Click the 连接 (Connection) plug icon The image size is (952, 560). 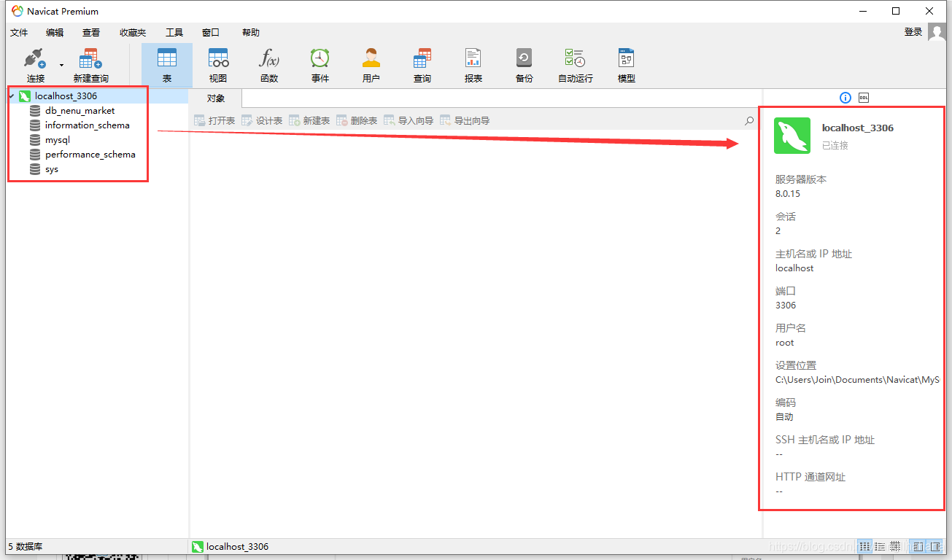(35, 59)
